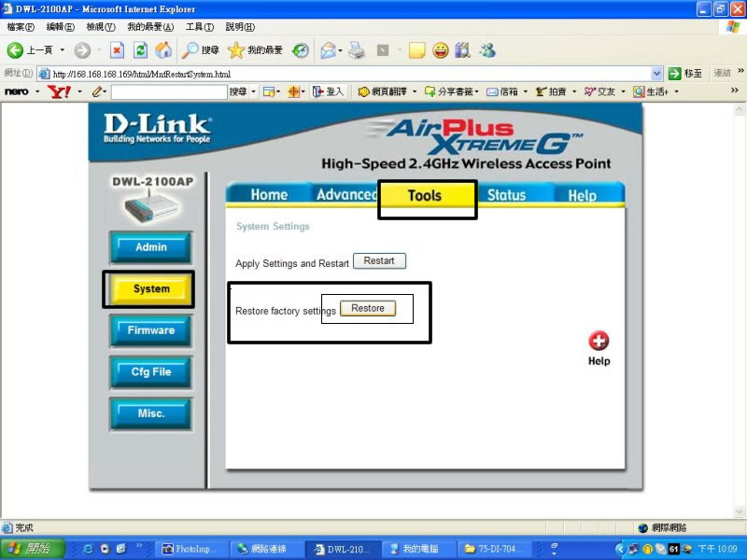Expand the Nero toolbar dropdown
This screenshot has height=560, width=747.
(x=37, y=91)
